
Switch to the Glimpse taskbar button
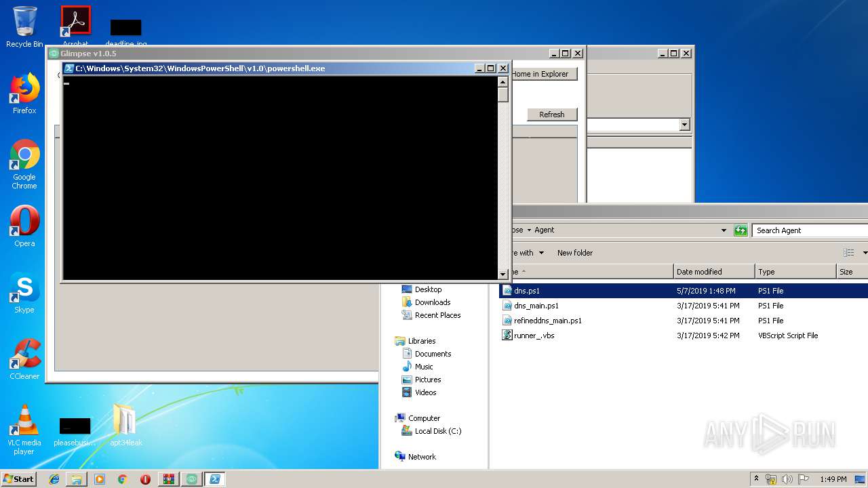point(192,479)
